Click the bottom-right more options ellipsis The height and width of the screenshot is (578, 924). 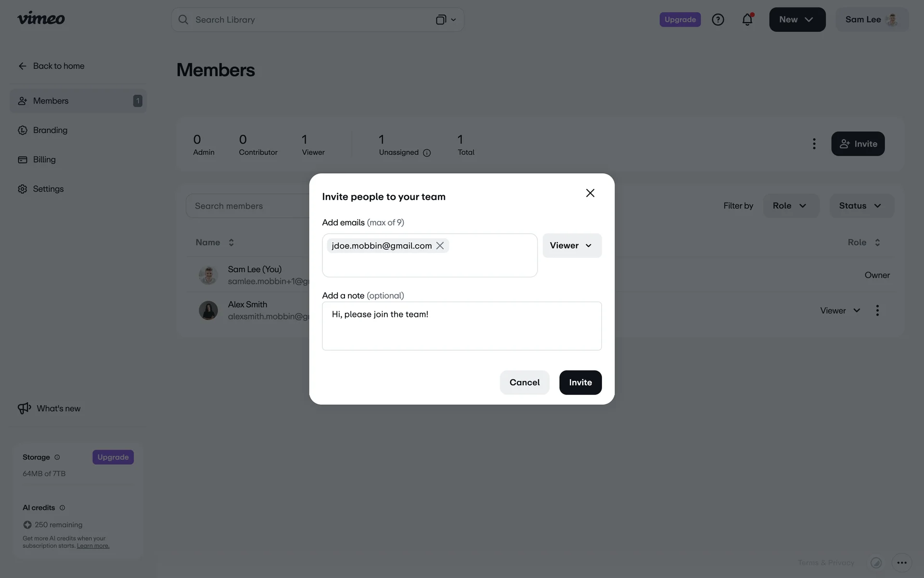pyautogui.click(x=901, y=563)
